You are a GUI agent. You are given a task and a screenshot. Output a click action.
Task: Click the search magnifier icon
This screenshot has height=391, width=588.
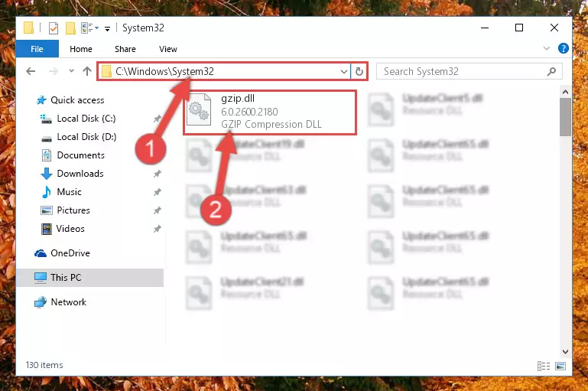[x=551, y=71]
